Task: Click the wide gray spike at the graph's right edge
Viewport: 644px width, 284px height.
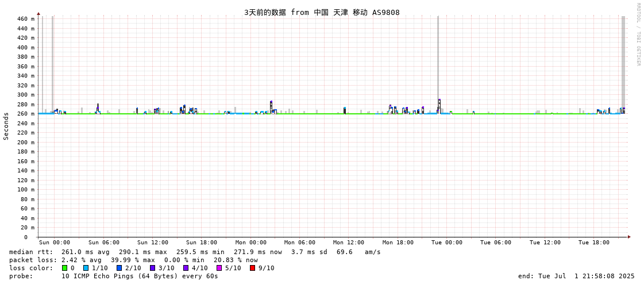Action: (x=623, y=62)
